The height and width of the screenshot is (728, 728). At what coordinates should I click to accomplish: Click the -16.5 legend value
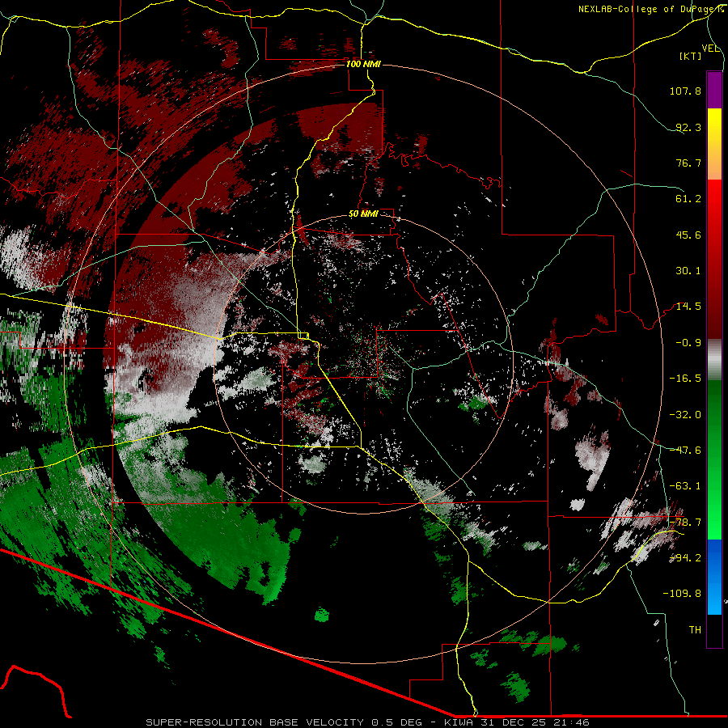(685, 379)
